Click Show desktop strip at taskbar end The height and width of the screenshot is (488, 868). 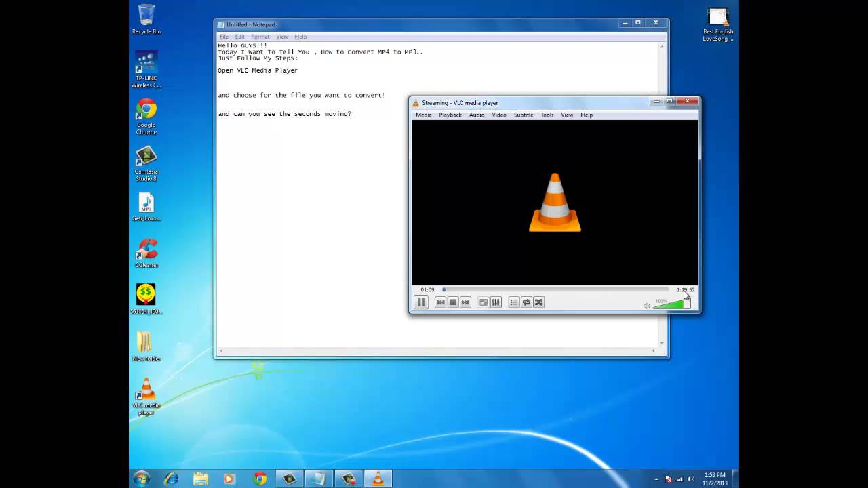(735, 479)
